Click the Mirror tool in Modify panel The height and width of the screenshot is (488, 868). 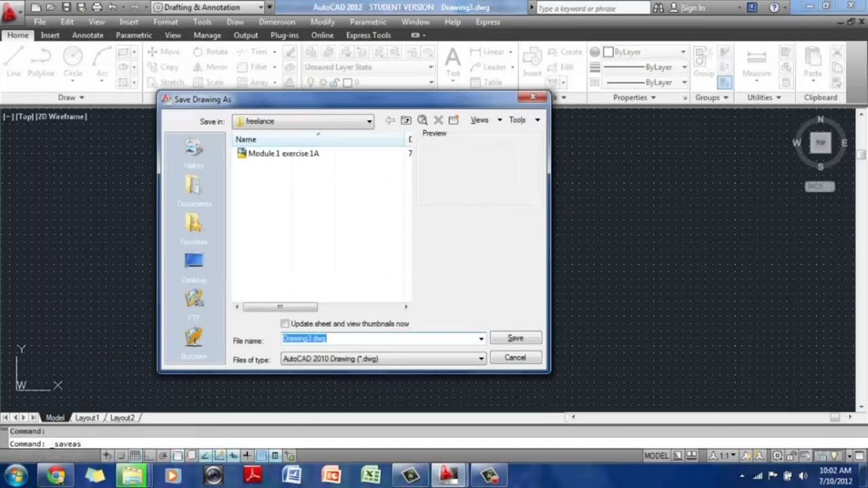click(210, 67)
